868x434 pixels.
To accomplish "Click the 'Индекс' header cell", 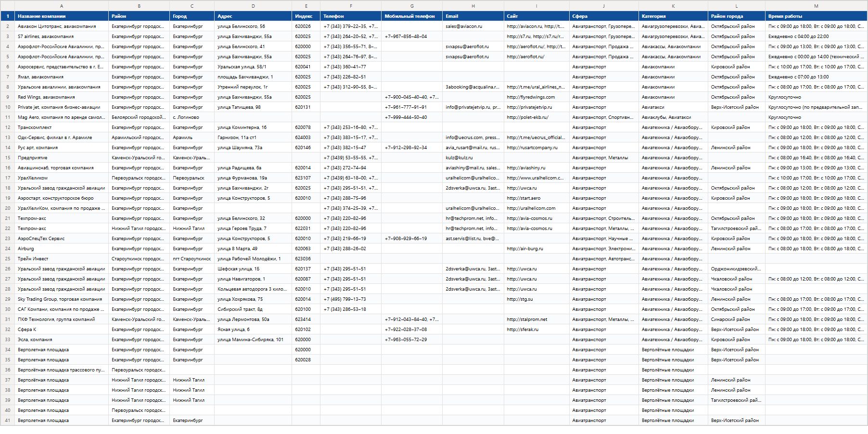I will (306, 16).
